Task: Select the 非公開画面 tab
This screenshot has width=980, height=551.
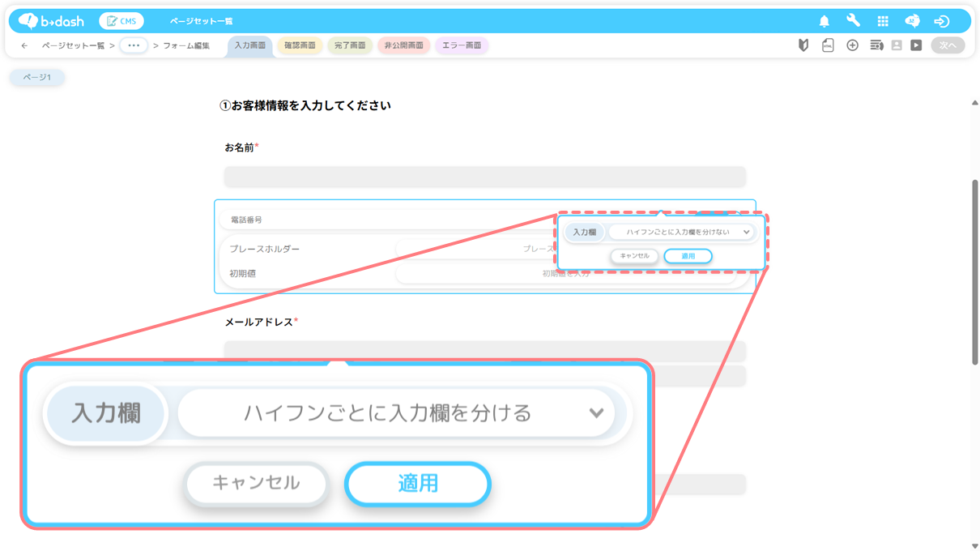Action: [x=404, y=45]
